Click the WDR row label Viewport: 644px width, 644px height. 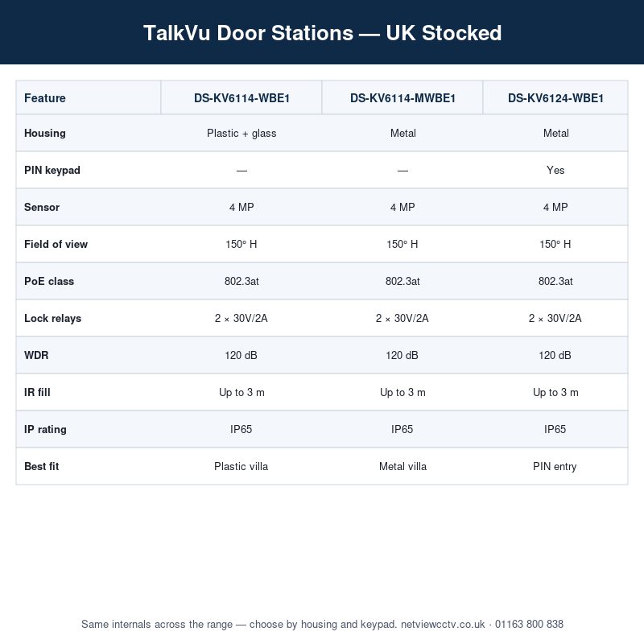36,355
